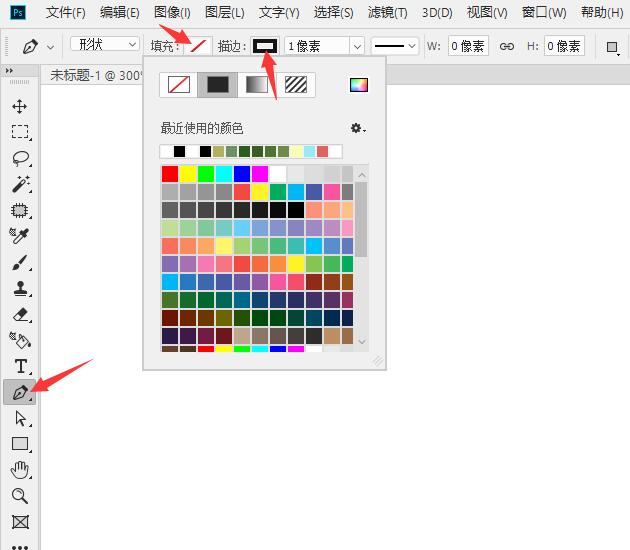This screenshot has height=550, width=630.
Task: Open path operations square icon
Action: tap(613, 47)
